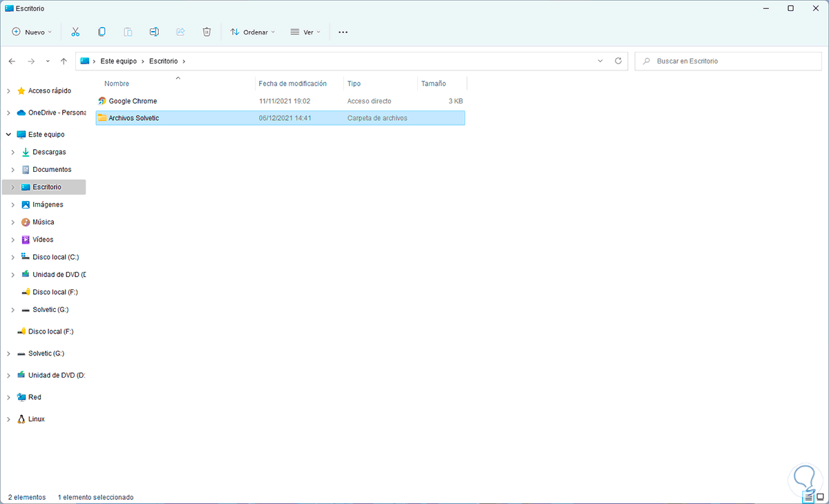Collapse the Este equipo tree node

point(8,135)
